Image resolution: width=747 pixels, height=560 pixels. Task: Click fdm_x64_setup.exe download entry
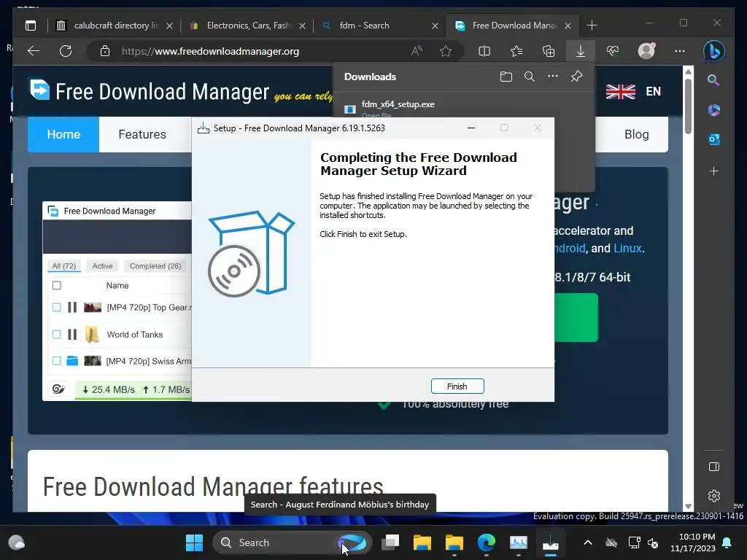[398, 104]
